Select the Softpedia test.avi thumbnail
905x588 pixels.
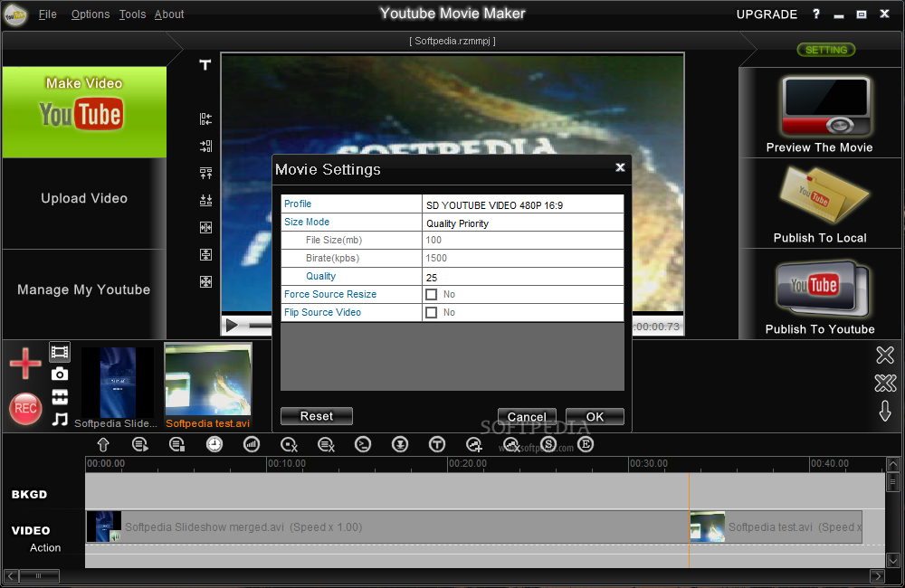tap(208, 386)
